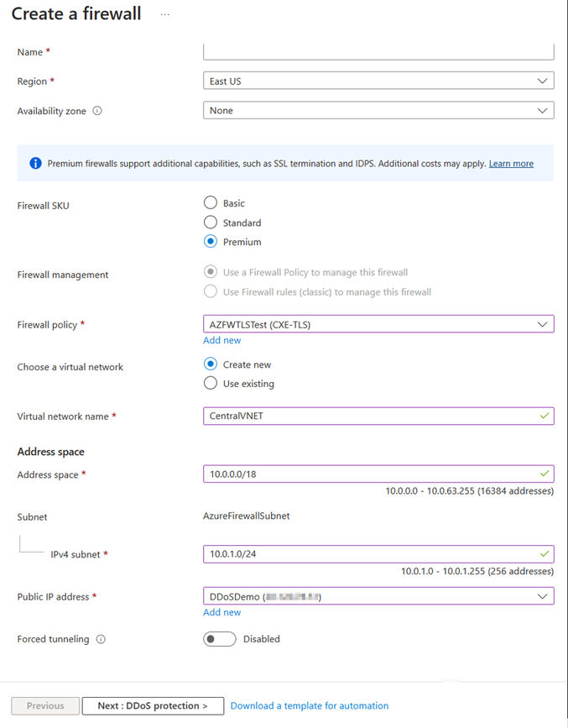Click the info icon beside Forced tunneling
568x728 pixels.
[102, 639]
